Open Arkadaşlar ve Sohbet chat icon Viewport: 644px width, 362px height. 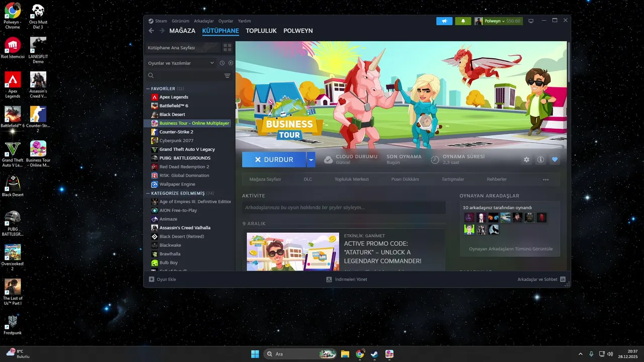pyautogui.click(x=563, y=279)
